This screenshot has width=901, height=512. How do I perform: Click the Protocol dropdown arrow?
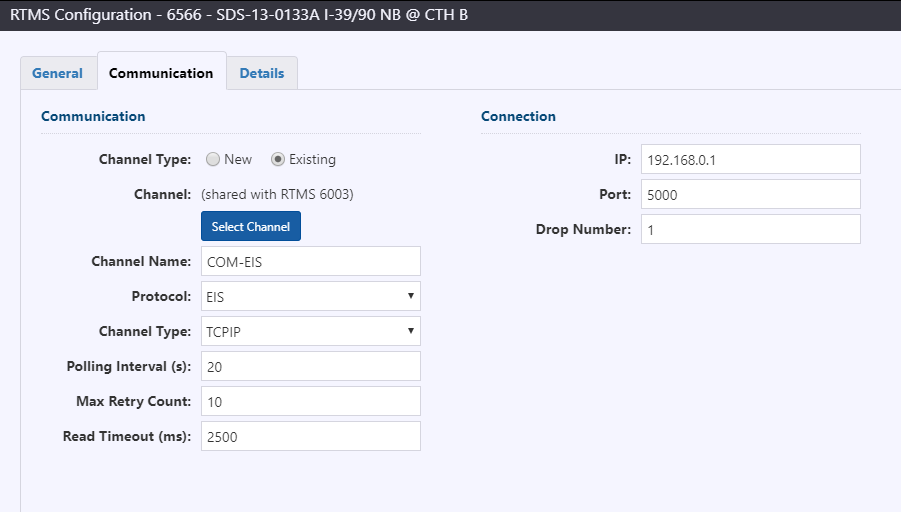pos(411,296)
